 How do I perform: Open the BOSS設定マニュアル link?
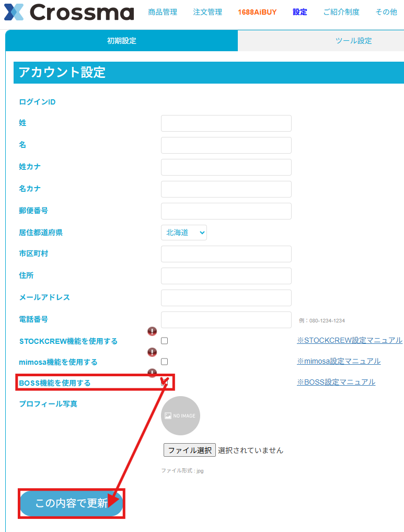tap(336, 382)
